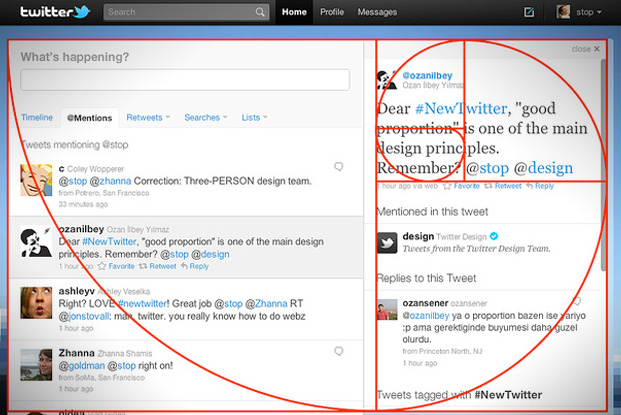
Task: Open @goldman link in Zhanna's tweet
Action: click(82, 366)
